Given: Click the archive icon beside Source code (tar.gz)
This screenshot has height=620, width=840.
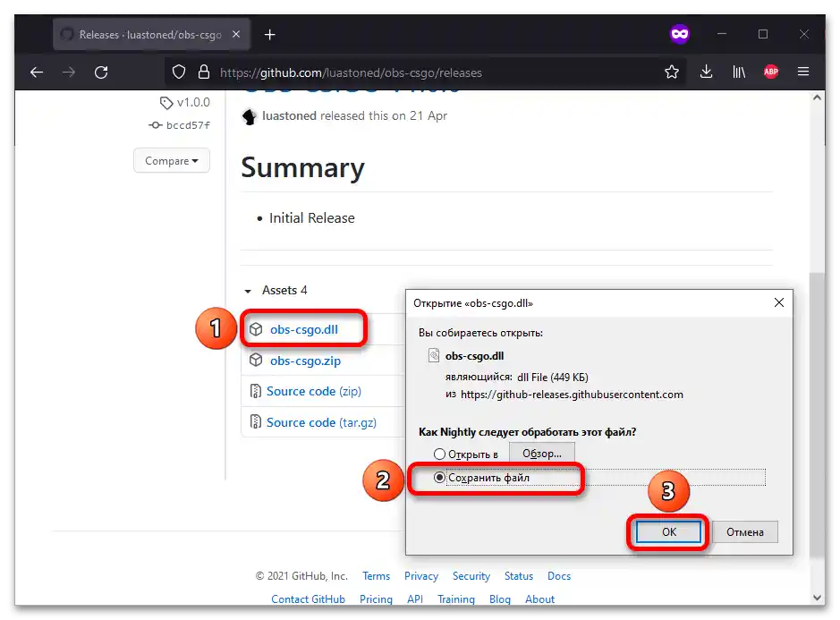Looking at the screenshot, I should (256, 422).
